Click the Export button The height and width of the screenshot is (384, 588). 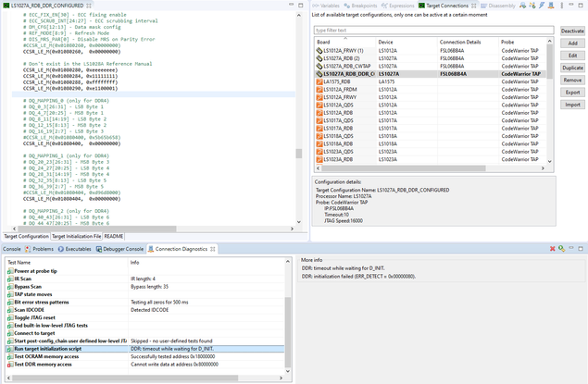tap(572, 93)
